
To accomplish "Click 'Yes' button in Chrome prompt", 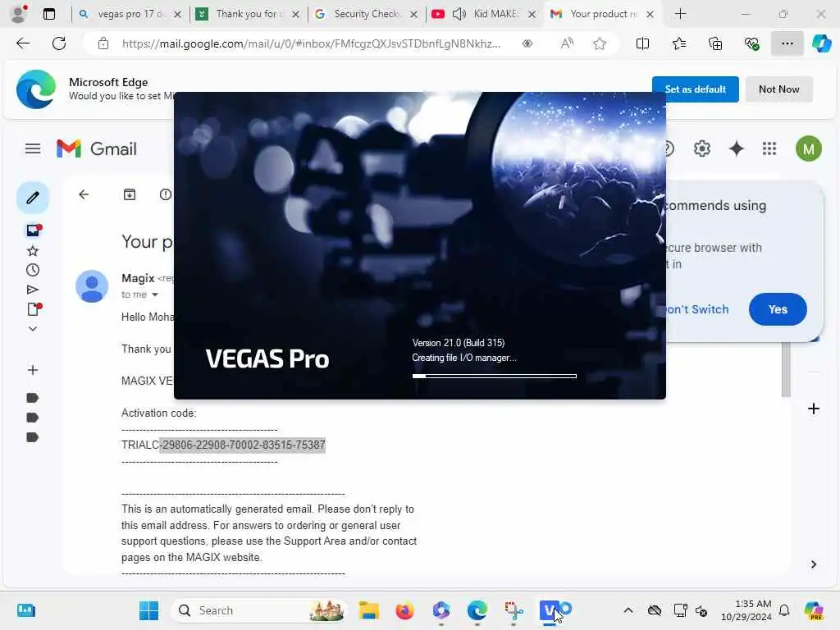I will 778,309.
